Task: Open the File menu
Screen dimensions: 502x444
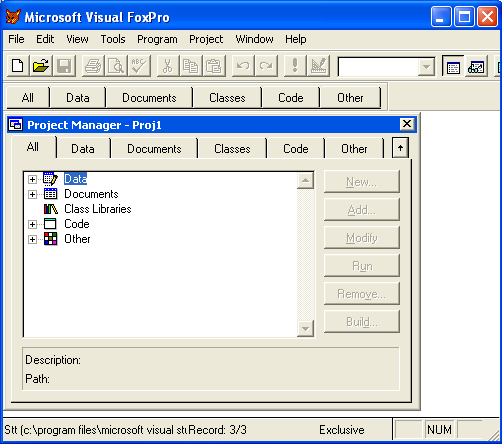Action: click(16, 39)
